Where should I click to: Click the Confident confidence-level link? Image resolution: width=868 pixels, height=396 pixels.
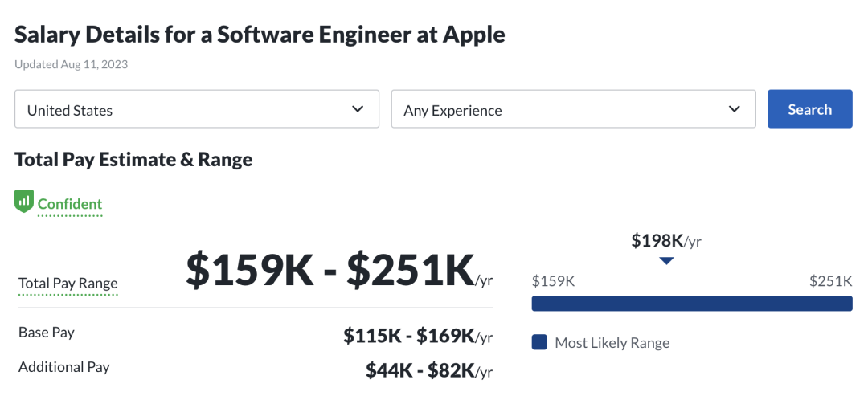pos(70,204)
